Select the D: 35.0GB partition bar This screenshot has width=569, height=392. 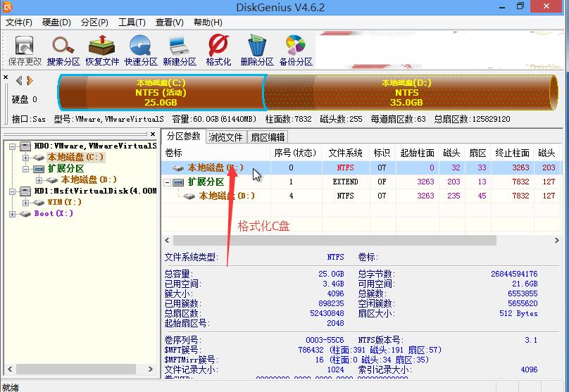(x=411, y=92)
